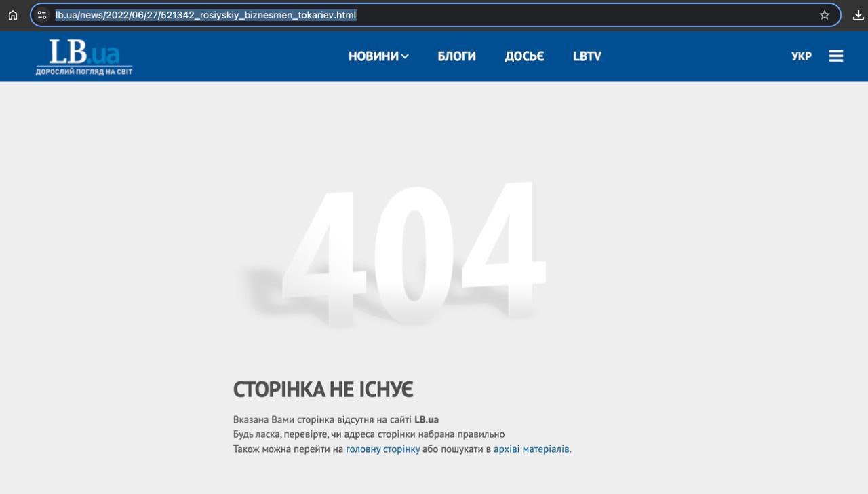Viewport: 868px width, 494px height.
Task: Open the архіві матеріалів link
Action: (532, 449)
